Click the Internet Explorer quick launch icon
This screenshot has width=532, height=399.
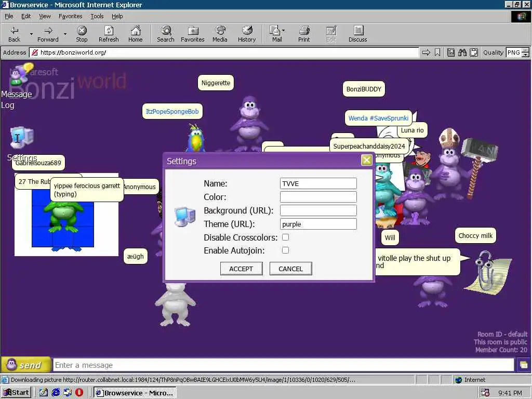pyautogui.click(x=56, y=393)
